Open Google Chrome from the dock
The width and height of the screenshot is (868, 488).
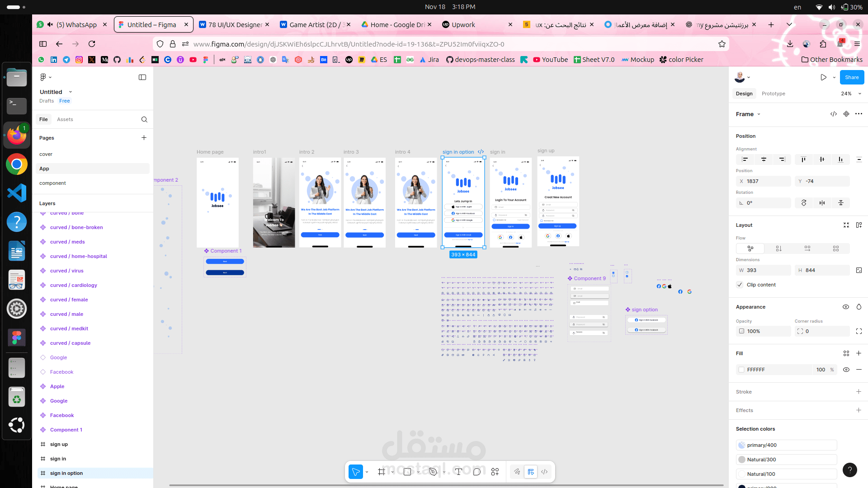[17, 164]
